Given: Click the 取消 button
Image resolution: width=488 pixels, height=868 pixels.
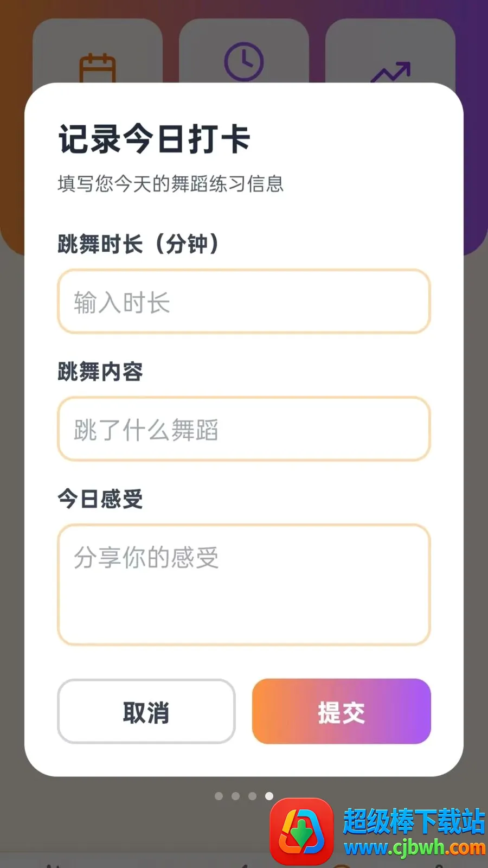Looking at the screenshot, I should [146, 711].
